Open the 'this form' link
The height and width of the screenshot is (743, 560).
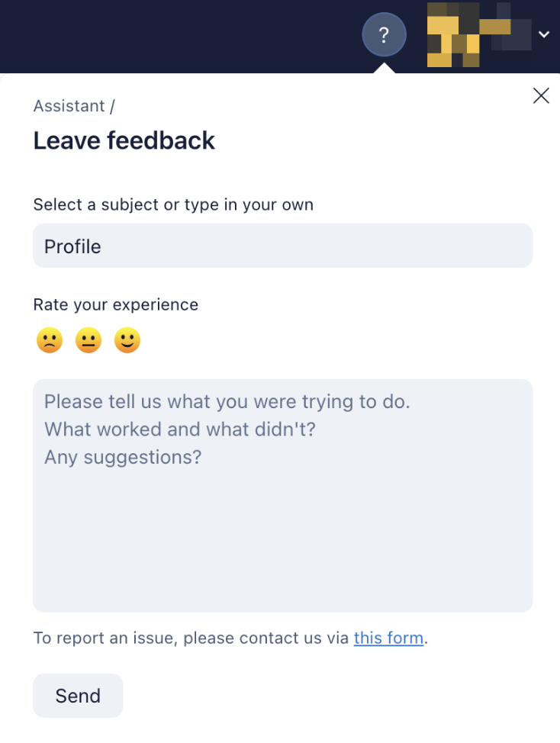[x=388, y=638]
